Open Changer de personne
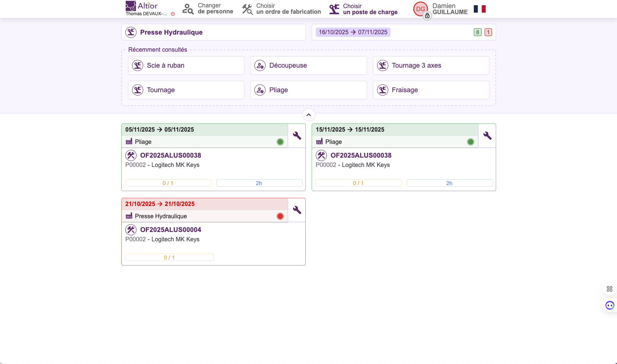 tap(208, 9)
